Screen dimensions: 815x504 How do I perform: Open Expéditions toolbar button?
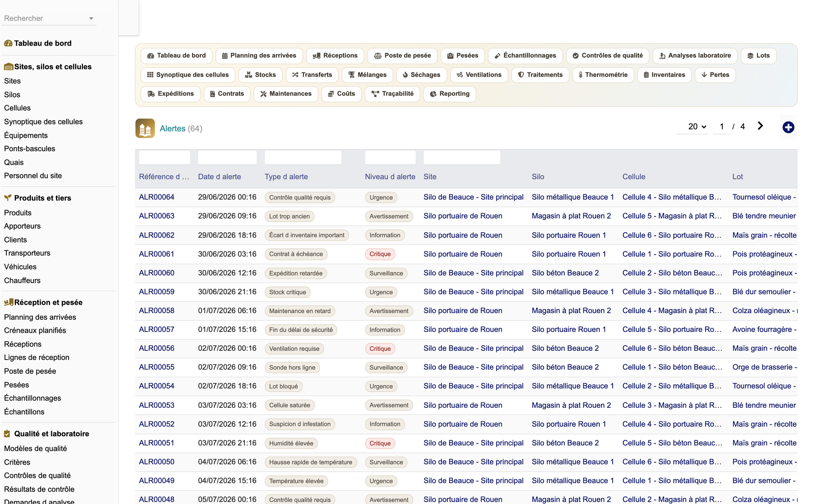point(170,94)
